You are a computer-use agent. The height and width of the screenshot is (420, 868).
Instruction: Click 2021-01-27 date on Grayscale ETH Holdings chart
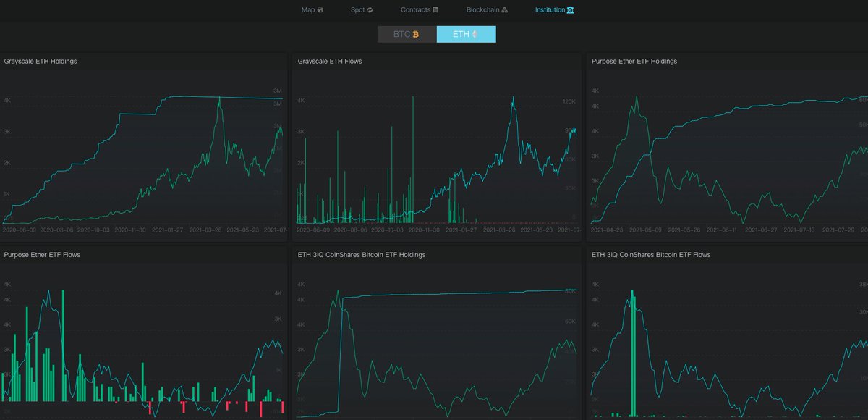(167, 230)
